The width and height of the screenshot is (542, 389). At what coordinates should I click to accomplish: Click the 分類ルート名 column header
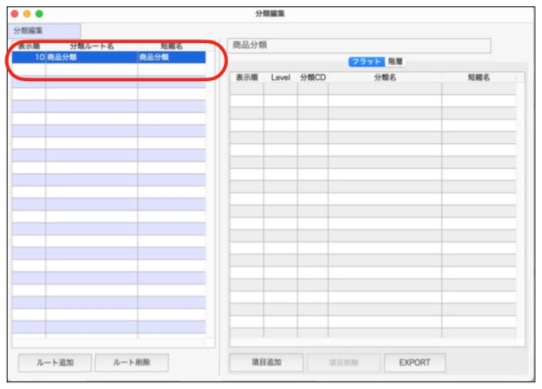92,46
